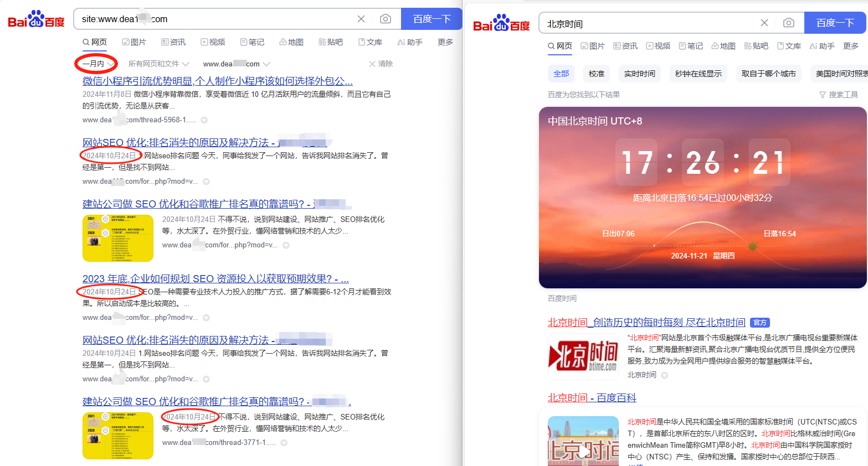868x466 pixels.
Task: Open 地图 tab in left window
Action: click(x=291, y=42)
